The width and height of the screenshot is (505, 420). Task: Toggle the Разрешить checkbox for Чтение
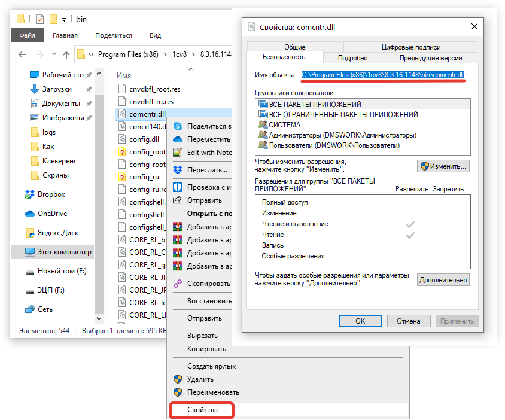410,236
